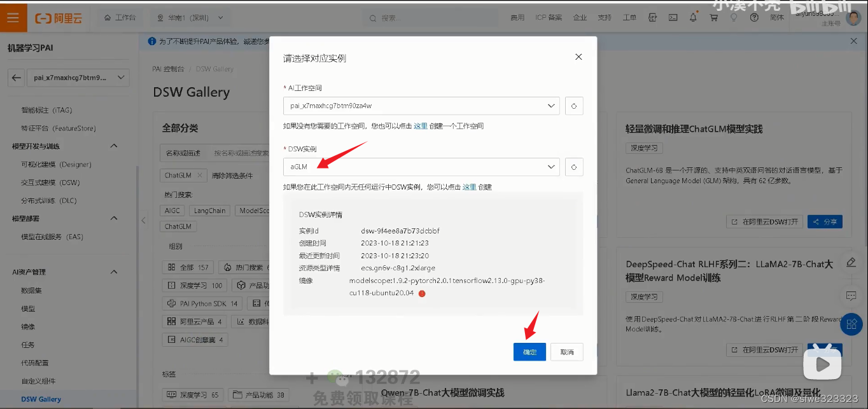Image resolution: width=868 pixels, height=409 pixels.
Task: Open the 企业 menu
Action: (580, 18)
